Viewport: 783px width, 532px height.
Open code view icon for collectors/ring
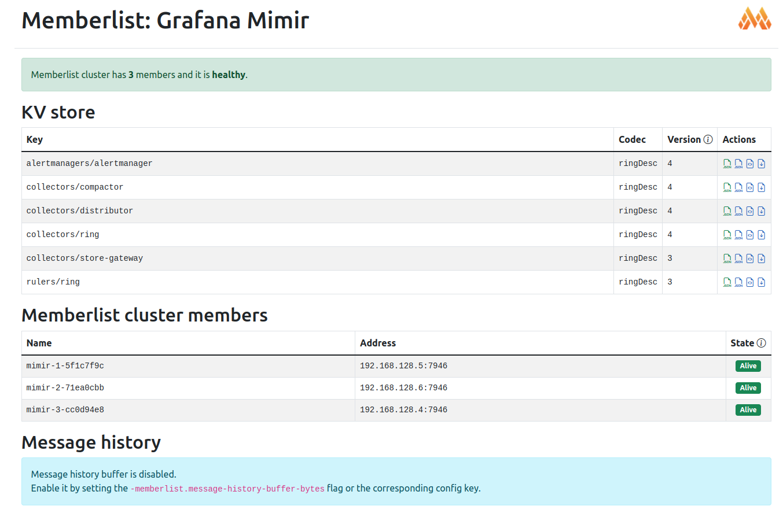[x=750, y=235]
